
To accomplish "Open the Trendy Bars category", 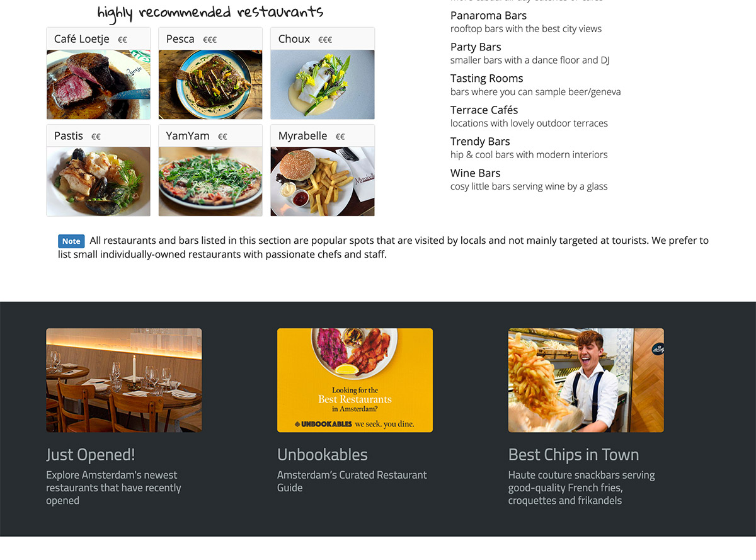I will 480,142.
